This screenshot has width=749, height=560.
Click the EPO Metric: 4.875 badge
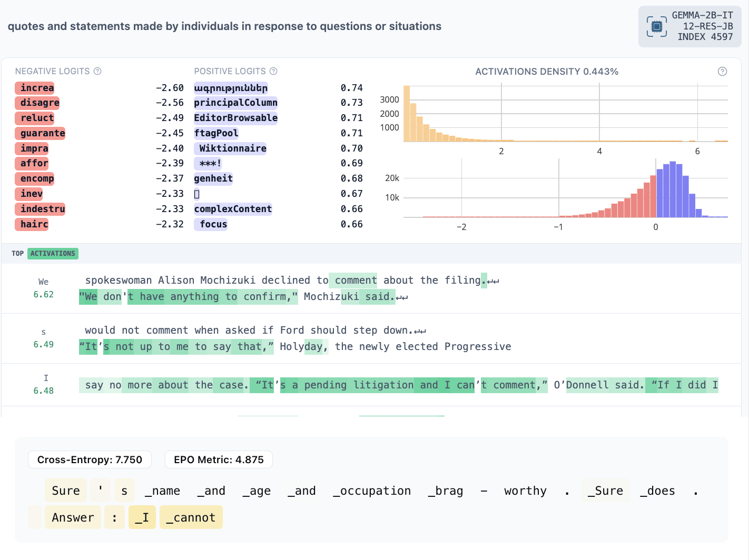click(219, 459)
